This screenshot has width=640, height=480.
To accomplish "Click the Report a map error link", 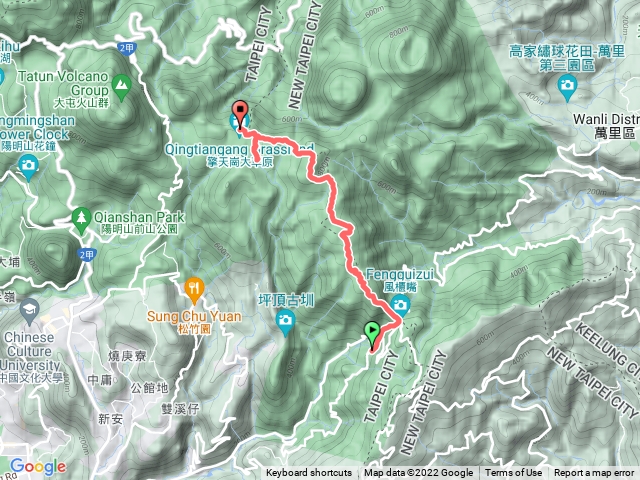I will click(x=593, y=473).
